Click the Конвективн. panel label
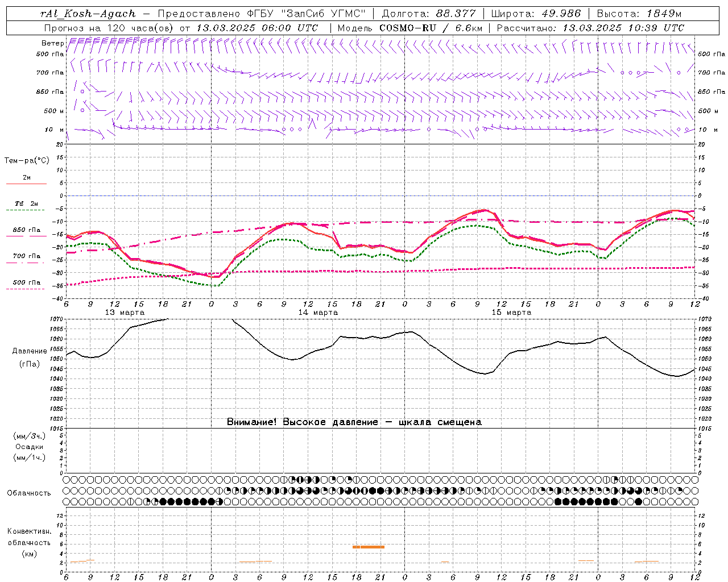 29,531
